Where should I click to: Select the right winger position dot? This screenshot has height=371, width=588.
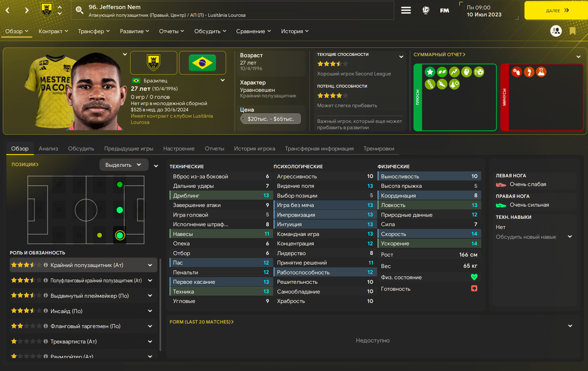tap(120, 235)
